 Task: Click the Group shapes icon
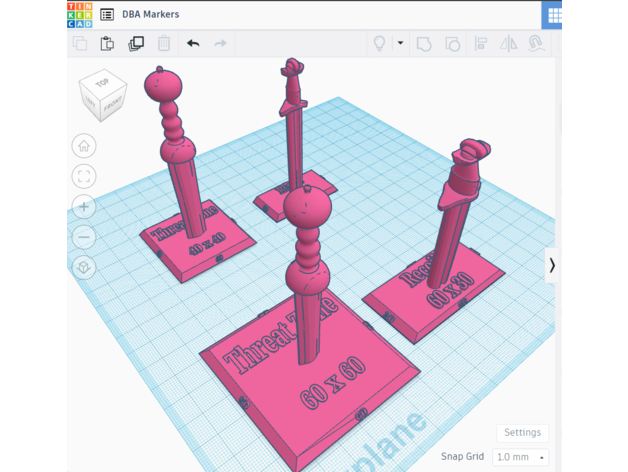[x=424, y=44]
